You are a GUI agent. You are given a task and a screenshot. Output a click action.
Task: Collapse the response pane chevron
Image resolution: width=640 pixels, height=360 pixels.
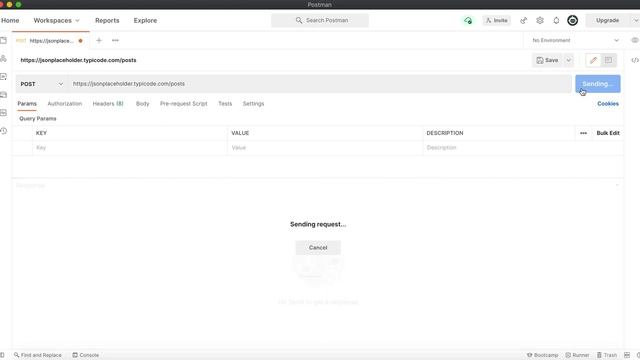[617, 185]
